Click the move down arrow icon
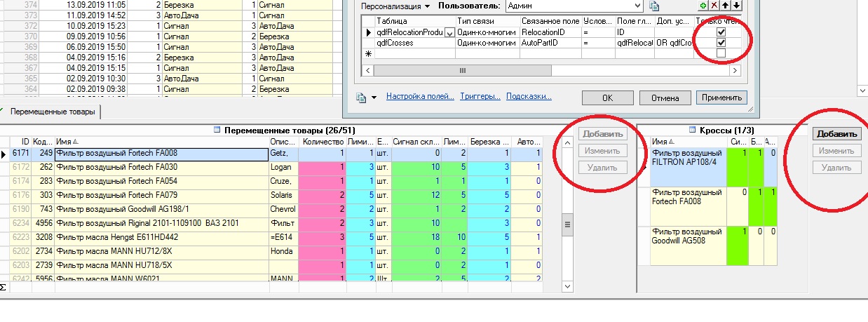 click(x=735, y=6)
